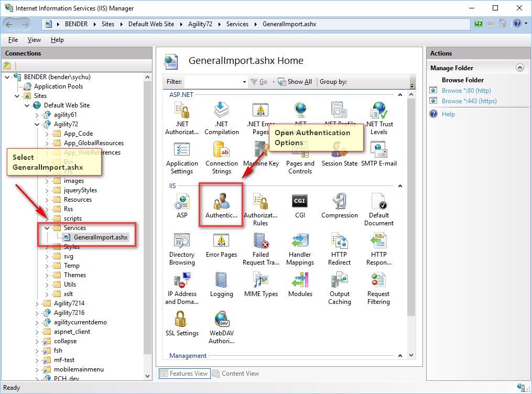Viewport: 532px width, 394px height.
Task: Collapse the Manage Folder actions panel
Action: [519, 68]
